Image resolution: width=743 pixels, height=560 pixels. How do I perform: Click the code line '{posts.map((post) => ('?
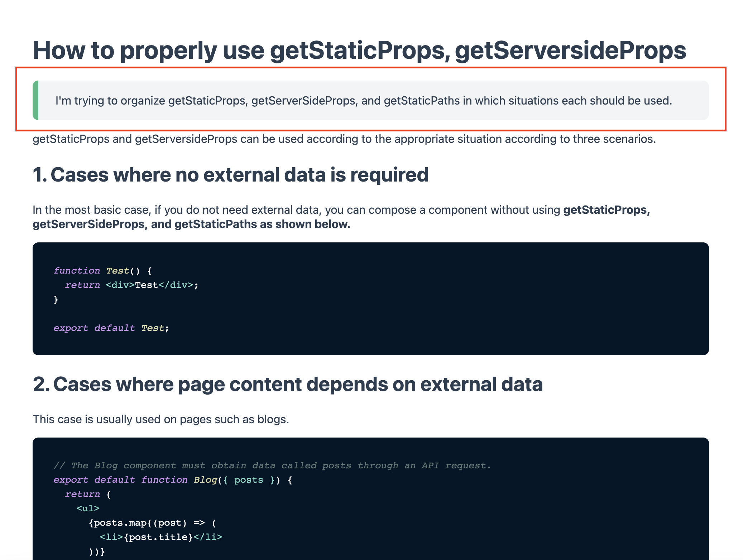click(152, 523)
